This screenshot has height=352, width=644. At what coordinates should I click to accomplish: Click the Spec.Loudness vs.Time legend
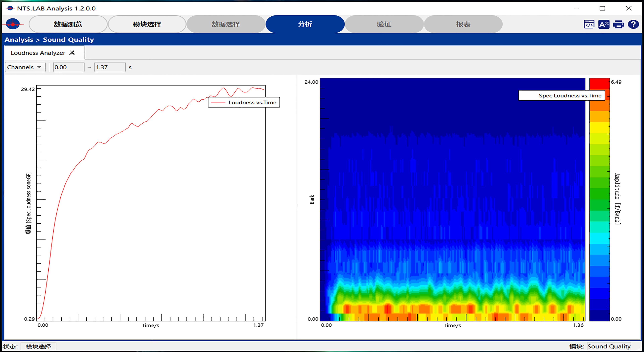(561, 96)
